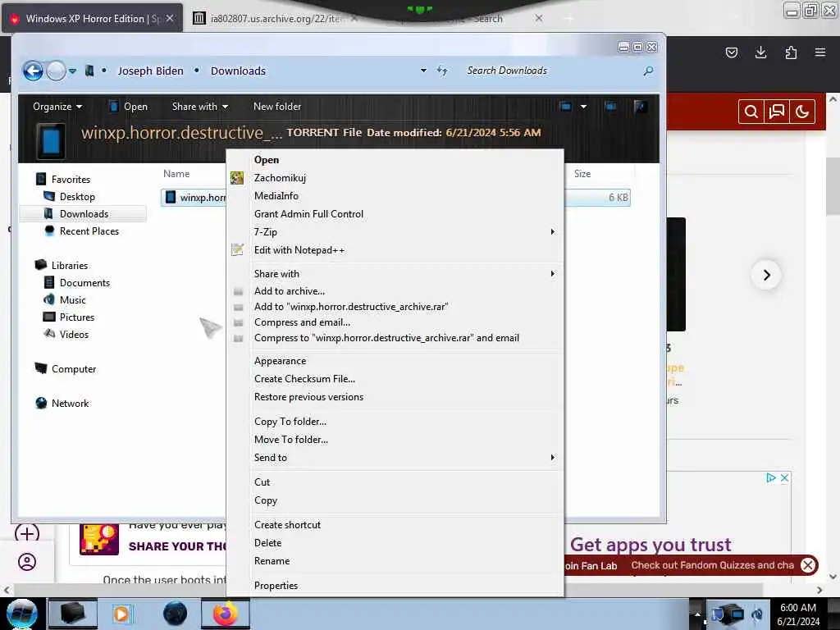Screen dimensions: 840x630
Task: Choose Edit with Notepad++
Action: click(395, 249)
